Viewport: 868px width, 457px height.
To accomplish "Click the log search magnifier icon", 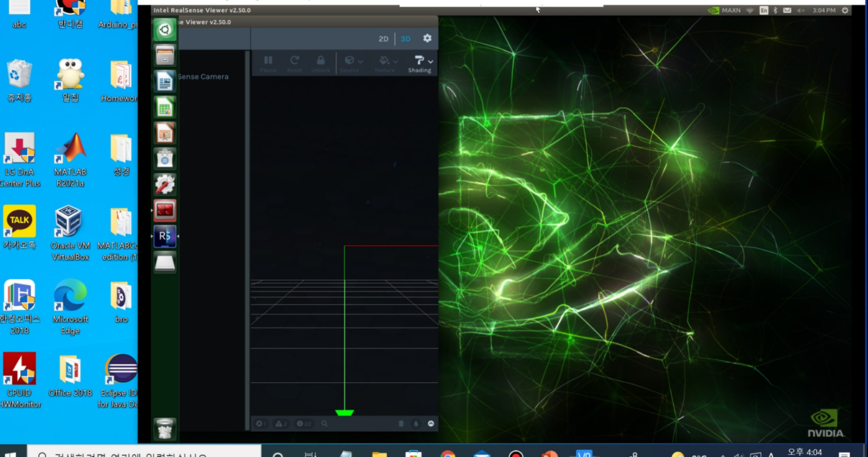I will (x=324, y=424).
